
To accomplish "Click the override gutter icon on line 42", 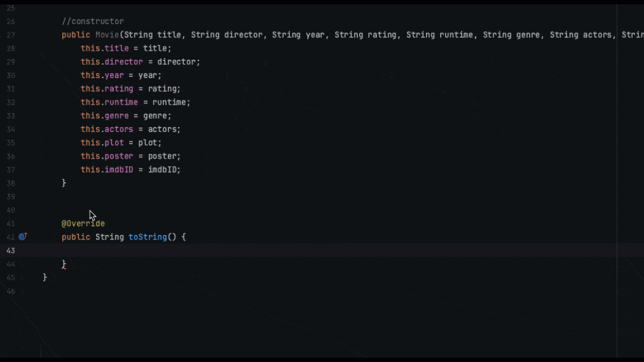I will click(23, 236).
